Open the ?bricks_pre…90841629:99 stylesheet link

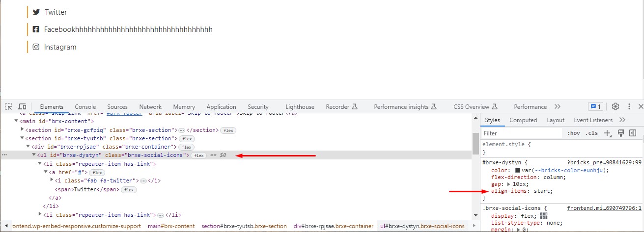click(x=604, y=162)
